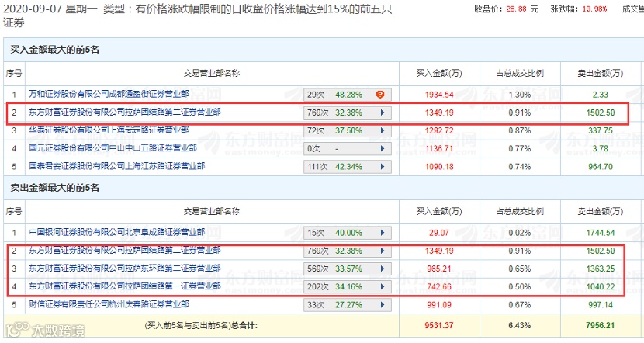Select closing price 28.88 元

522,9
